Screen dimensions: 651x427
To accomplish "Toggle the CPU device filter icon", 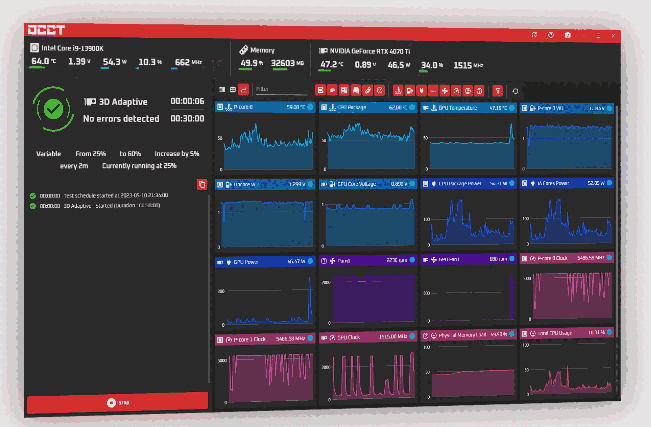I will click(x=320, y=90).
